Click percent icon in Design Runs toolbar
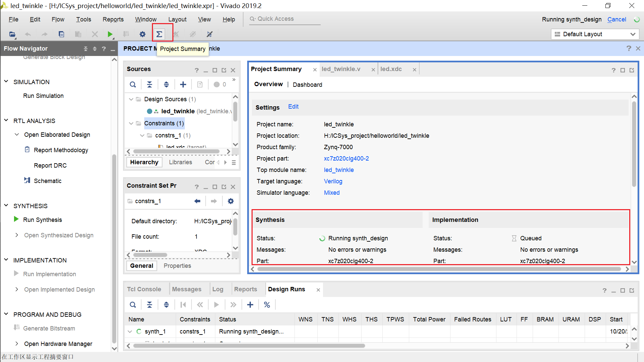The height and width of the screenshot is (362, 644). [267, 305]
